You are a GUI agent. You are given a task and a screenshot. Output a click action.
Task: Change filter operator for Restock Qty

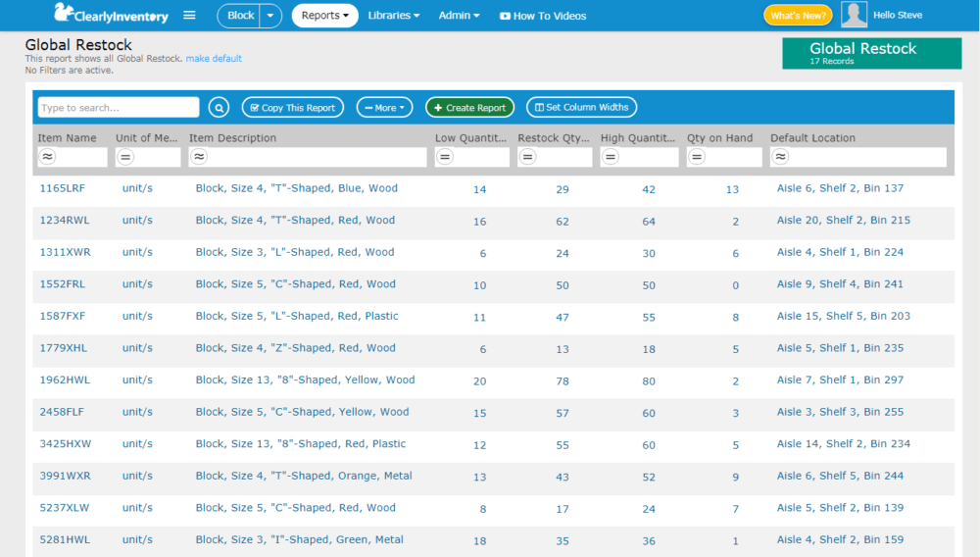[527, 156]
